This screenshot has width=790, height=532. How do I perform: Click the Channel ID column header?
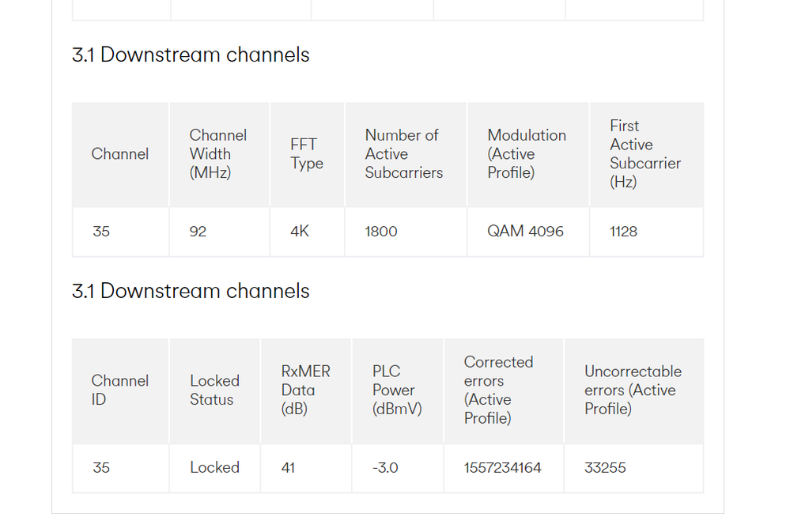(x=120, y=390)
